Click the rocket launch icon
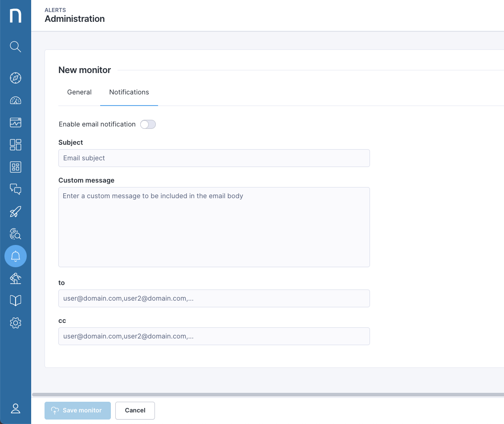The width and height of the screenshot is (504, 424). click(x=16, y=212)
